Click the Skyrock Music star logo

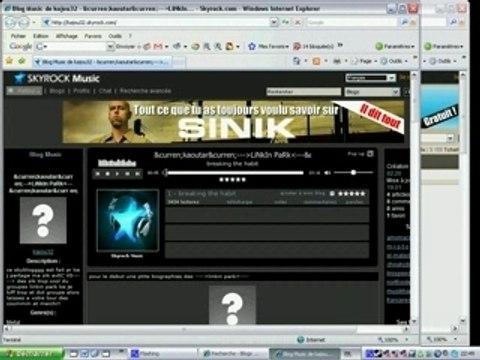19,79
